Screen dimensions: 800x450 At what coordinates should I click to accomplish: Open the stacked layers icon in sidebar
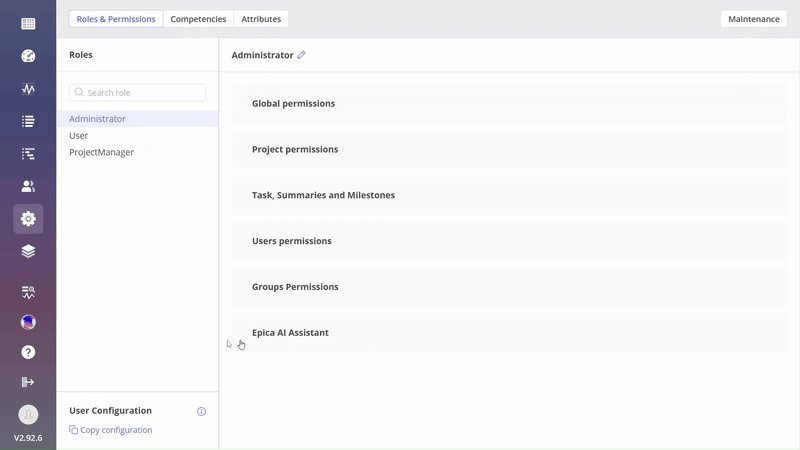coord(28,251)
